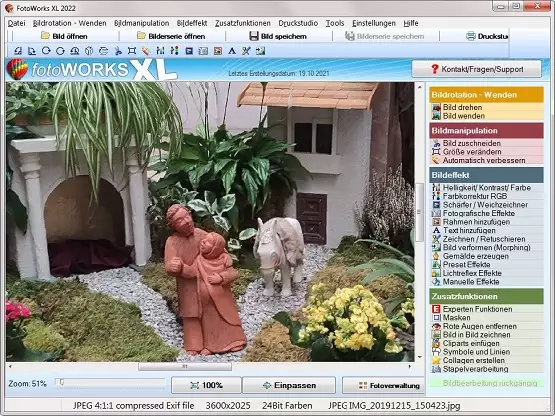Click the toolbar rotate 180 degrees icon
Image resolution: width=555 pixels, height=416 pixels.
coord(75,51)
